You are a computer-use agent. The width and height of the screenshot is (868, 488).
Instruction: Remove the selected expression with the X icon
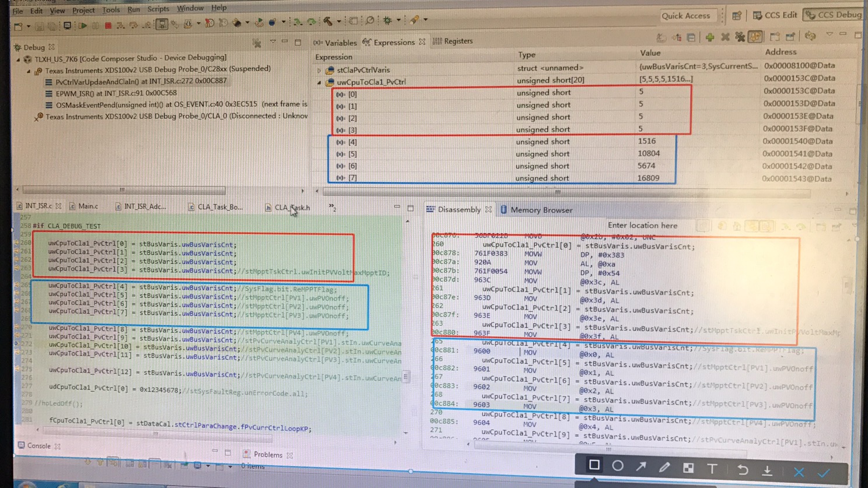point(725,36)
